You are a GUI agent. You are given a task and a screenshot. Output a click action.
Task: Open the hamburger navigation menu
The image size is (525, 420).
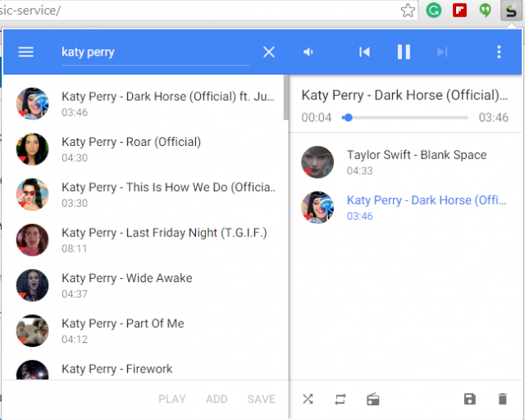pos(26,52)
